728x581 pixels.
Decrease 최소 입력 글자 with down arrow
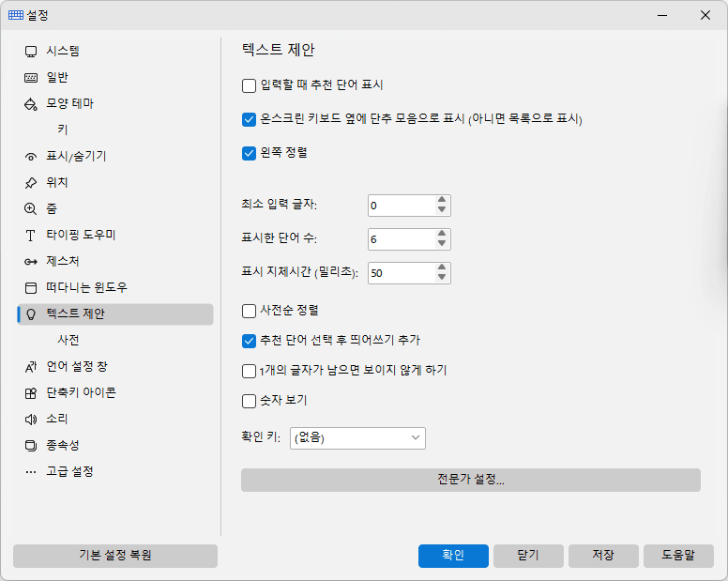pyautogui.click(x=442, y=210)
